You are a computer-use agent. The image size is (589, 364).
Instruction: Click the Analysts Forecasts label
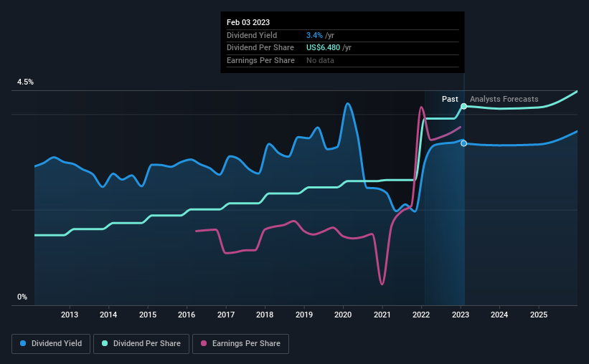click(504, 99)
